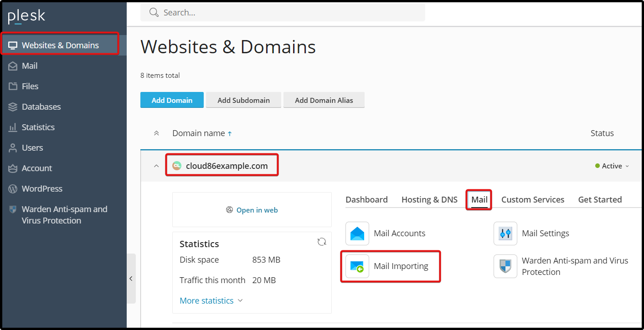Open Warden Anti-spam and Virus Protection link
Viewport: 644px width, 330px height.
coord(575,266)
